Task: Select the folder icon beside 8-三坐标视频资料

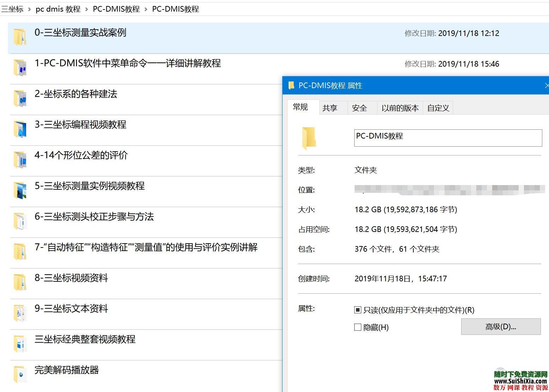Action: tap(20, 282)
